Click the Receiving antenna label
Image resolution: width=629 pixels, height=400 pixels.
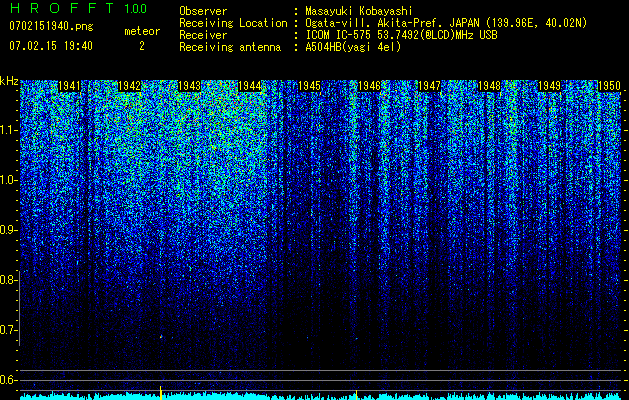click(x=230, y=47)
